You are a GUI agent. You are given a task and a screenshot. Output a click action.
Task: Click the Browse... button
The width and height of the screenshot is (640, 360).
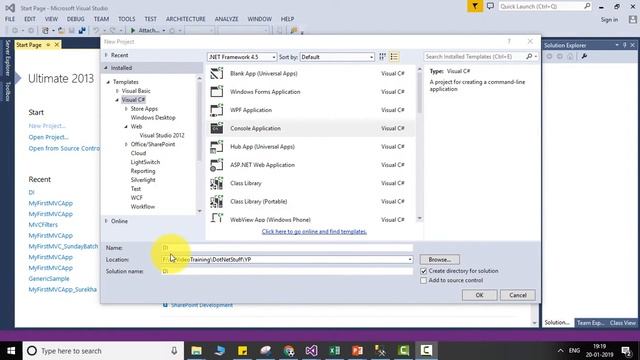tap(440, 260)
